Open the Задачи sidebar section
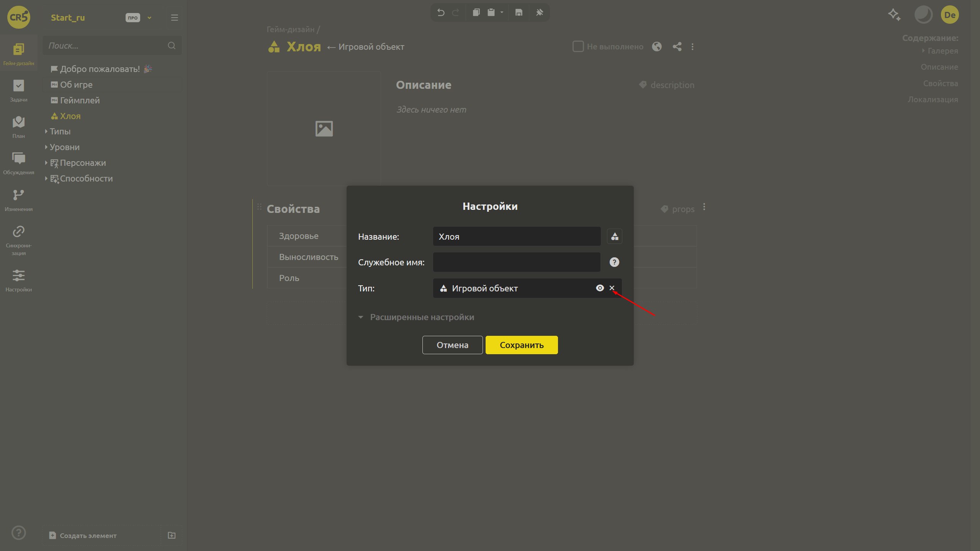The height and width of the screenshot is (551, 980). coord(18,90)
